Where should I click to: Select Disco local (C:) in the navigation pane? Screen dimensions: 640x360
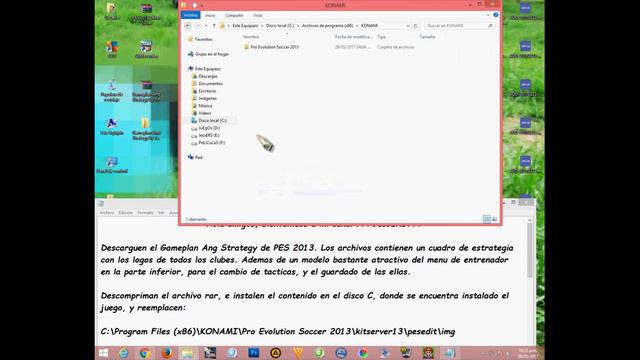[x=212, y=120]
